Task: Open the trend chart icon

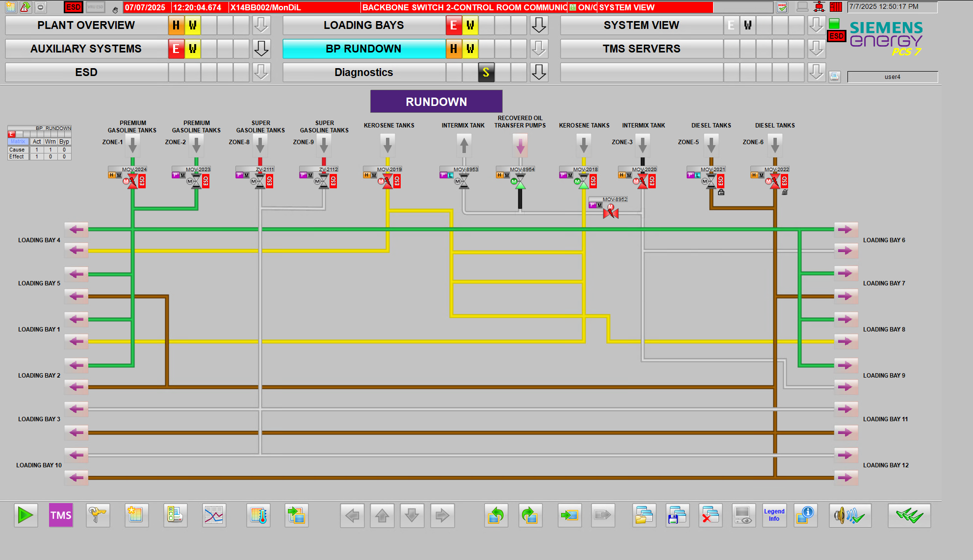Action: click(x=214, y=515)
